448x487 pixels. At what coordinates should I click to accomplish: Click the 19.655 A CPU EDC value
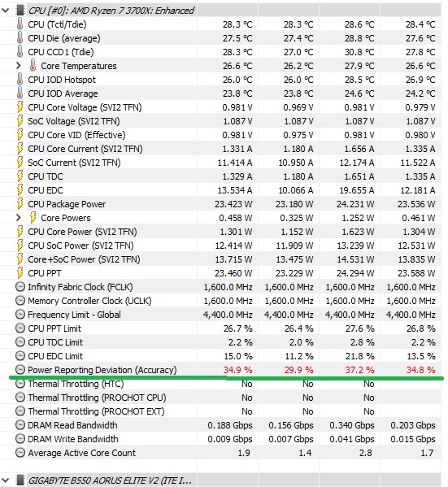pyautogui.click(x=357, y=190)
